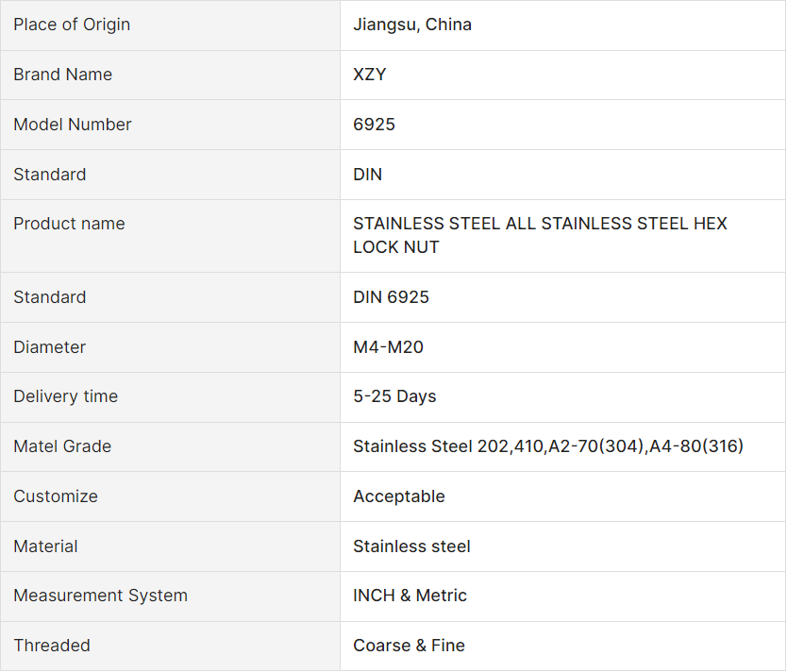Click the "Delivery time" label

[x=65, y=396]
